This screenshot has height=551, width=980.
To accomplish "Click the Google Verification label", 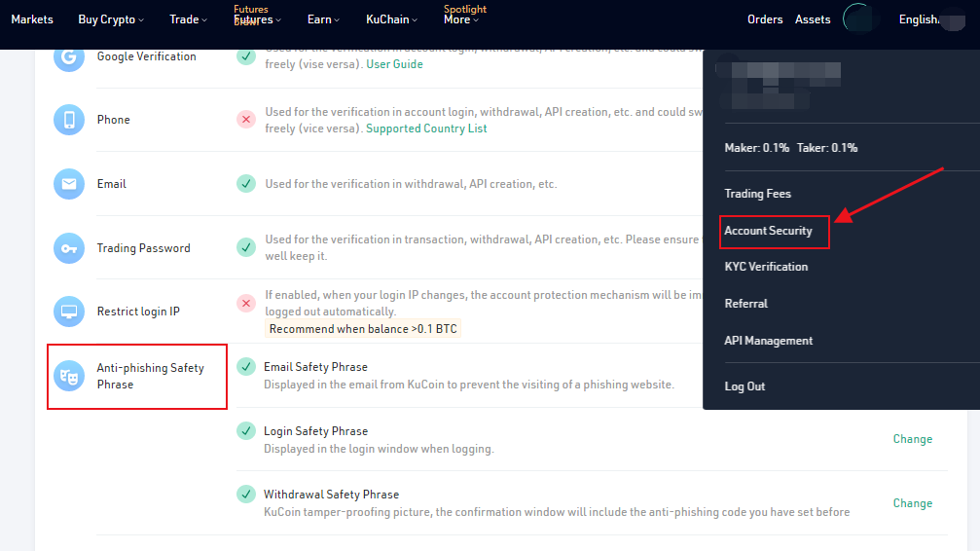I will coord(146,56).
